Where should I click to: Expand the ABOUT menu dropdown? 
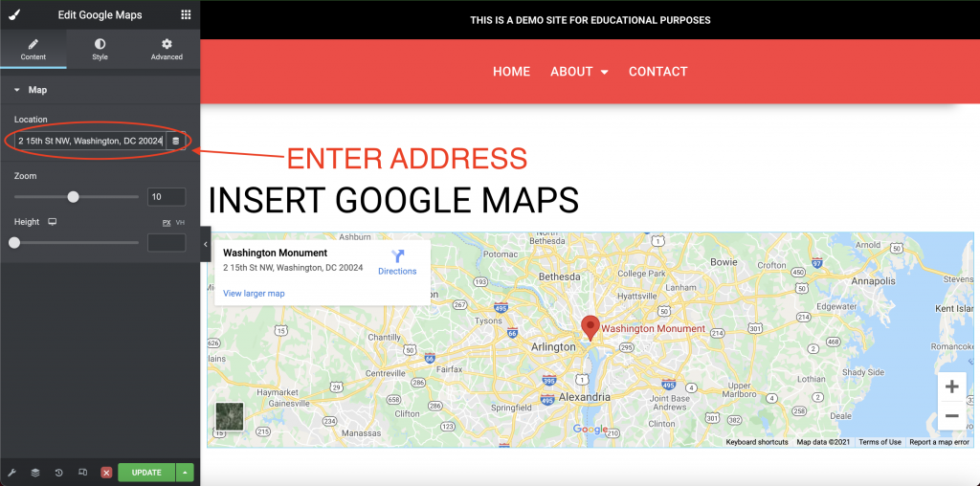pyautogui.click(x=579, y=72)
